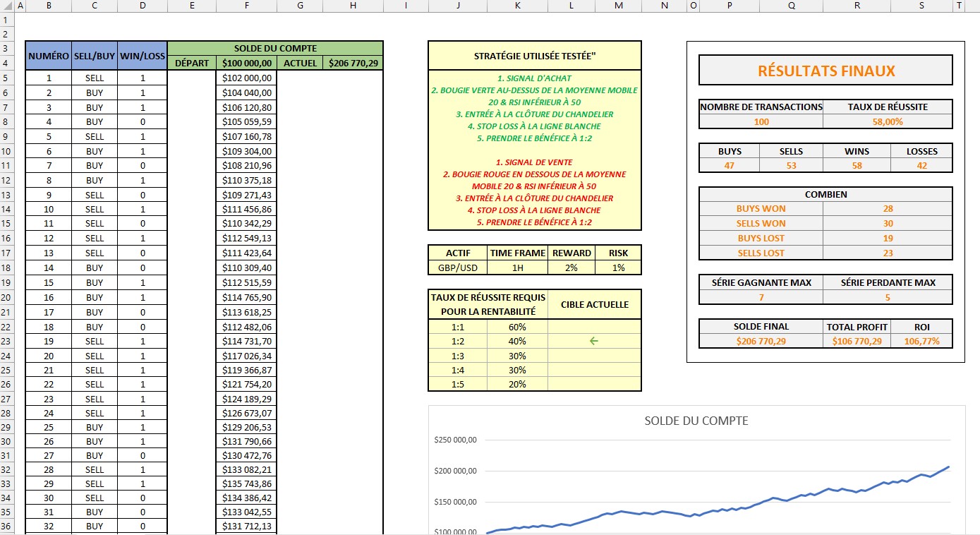The height and width of the screenshot is (535, 980).
Task: Select the SELL cell for trade number 1
Action: pyautogui.click(x=95, y=78)
